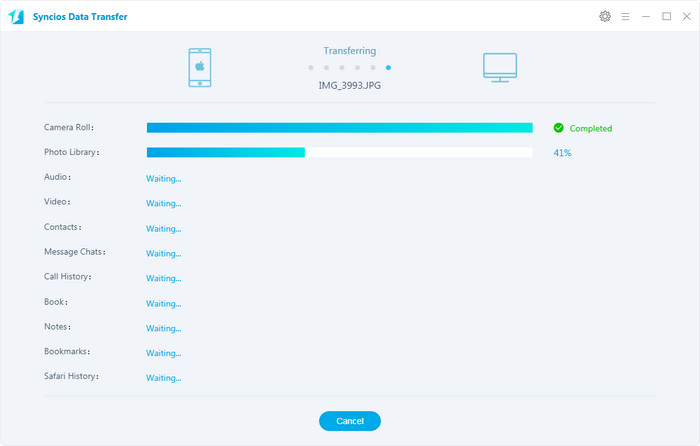Open the settings gear icon
Image resolution: width=700 pixels, height=446 pixels.
[x=604, y=17]
